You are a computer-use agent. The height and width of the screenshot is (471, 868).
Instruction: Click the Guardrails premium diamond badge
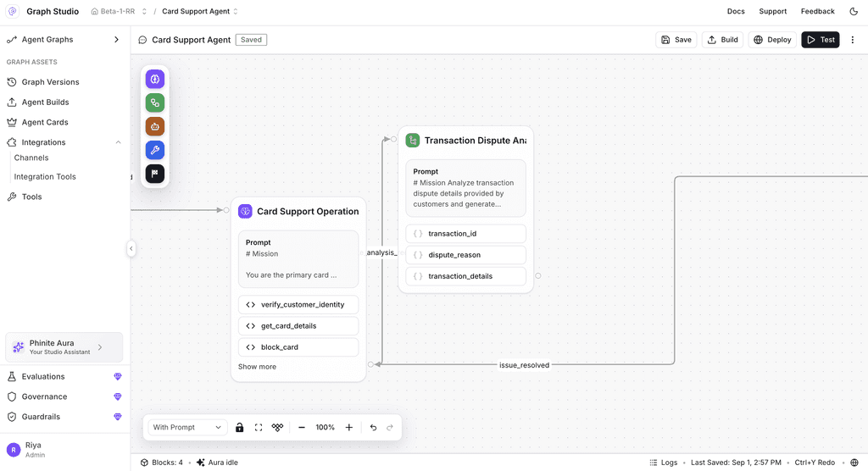[x=117, y=417]
